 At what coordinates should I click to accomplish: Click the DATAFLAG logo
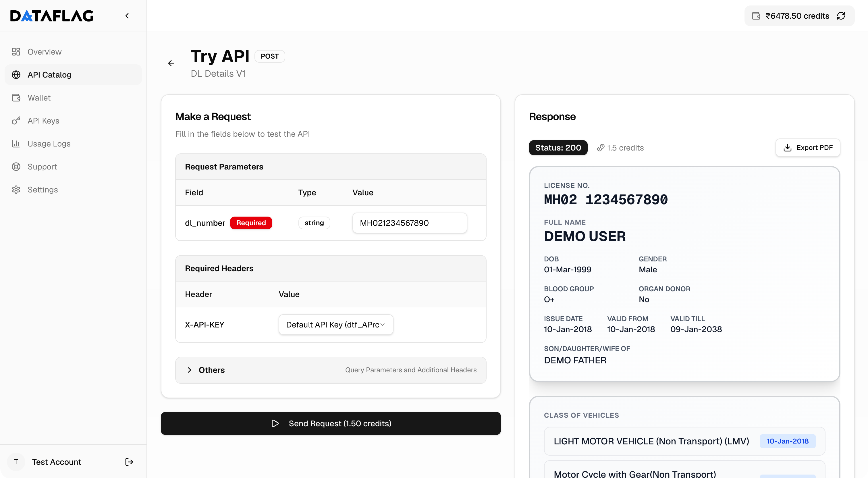point(52,16)
